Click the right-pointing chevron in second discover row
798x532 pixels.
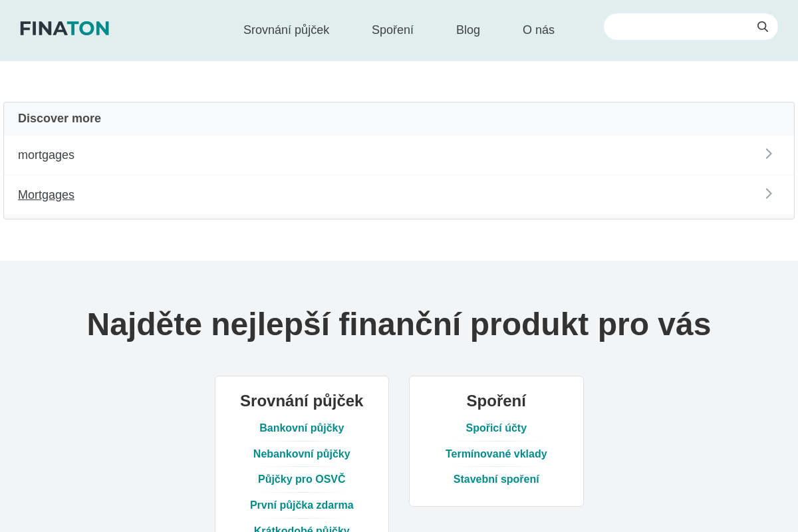(x=768, y=194)
